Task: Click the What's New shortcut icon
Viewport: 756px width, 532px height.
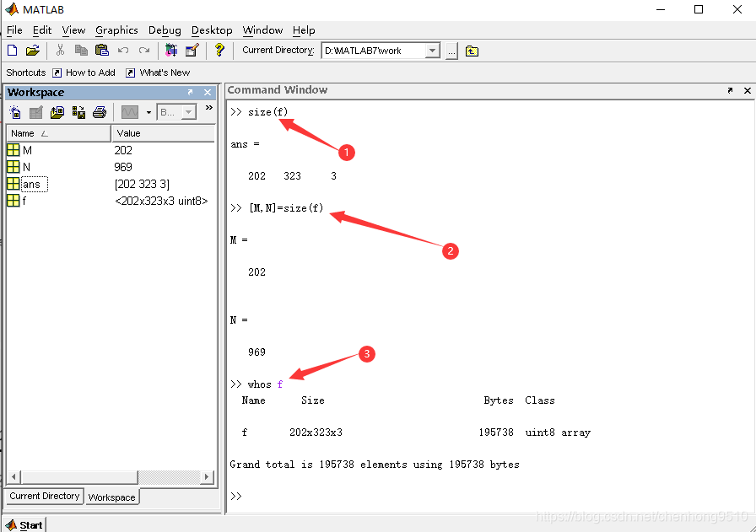Action: 130,73
